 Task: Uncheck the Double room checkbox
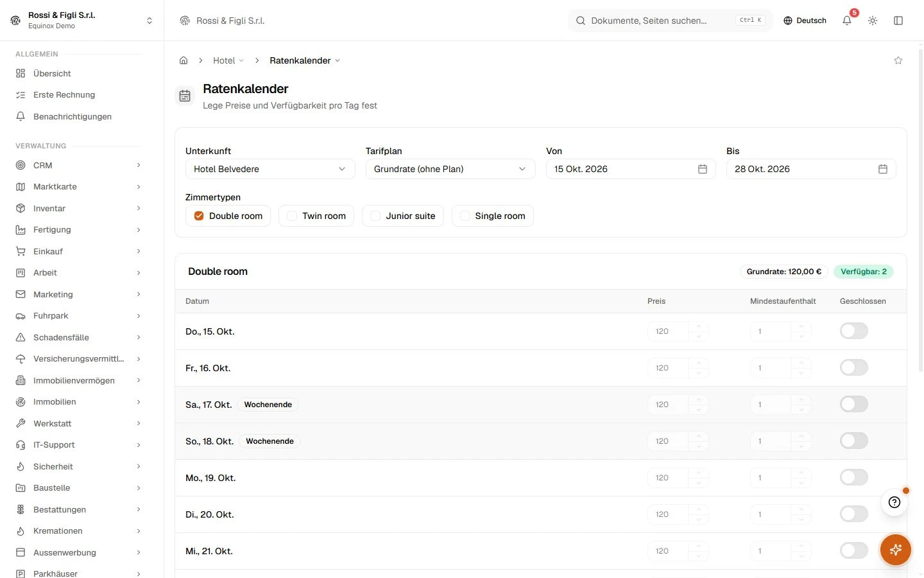pyautogui.click(x=199, y=216)
